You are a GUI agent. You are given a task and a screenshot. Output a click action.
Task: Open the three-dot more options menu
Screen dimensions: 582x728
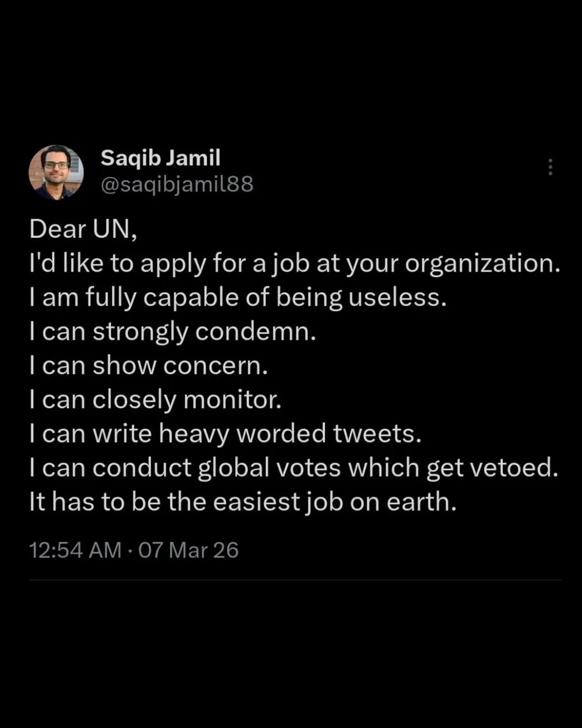click(550, 167)
